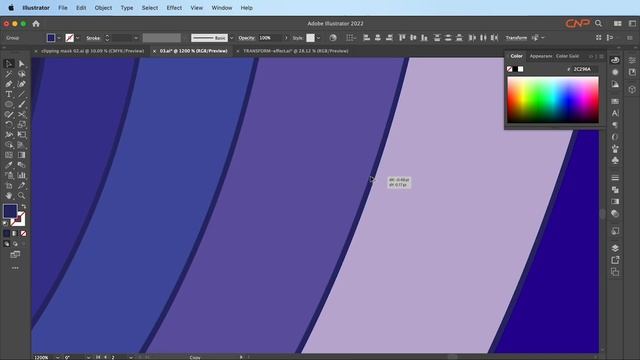640x360 pixels.
Task: Select the Magic Wand tool
Action: 9,74
